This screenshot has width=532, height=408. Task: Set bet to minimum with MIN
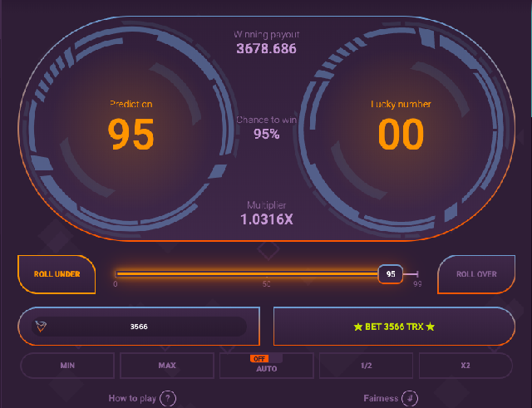[67, 366]
